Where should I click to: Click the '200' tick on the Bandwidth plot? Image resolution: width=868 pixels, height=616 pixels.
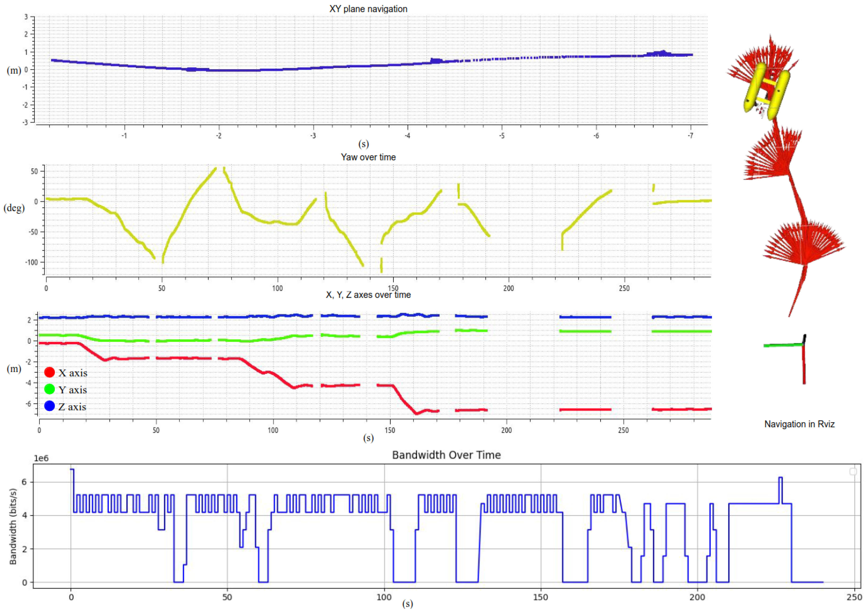[697, 597]
